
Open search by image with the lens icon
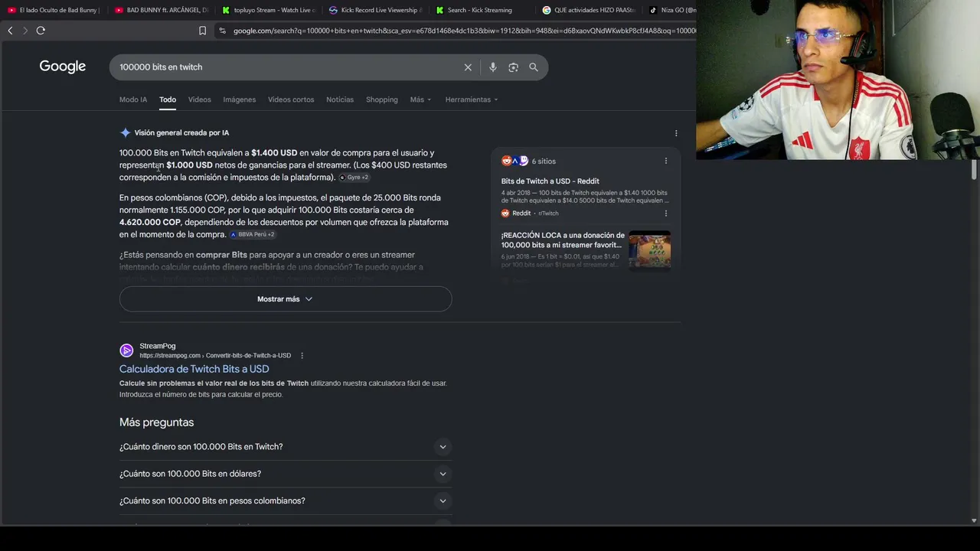[x=513, y=67]
